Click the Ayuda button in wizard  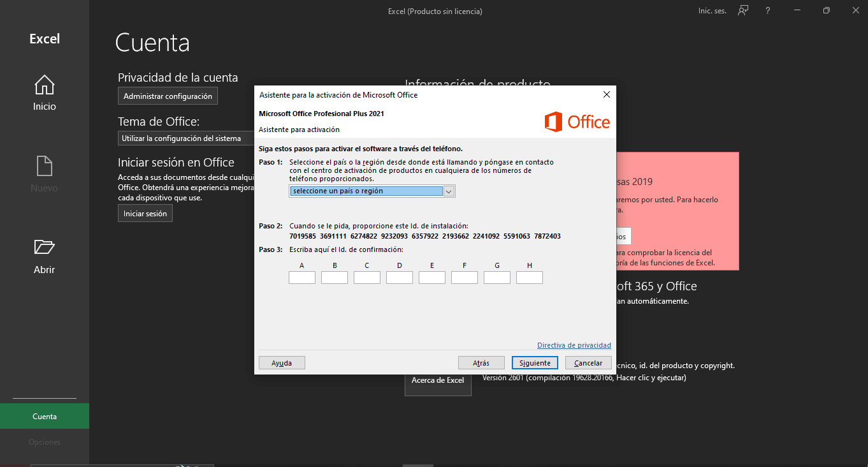(282, 362)
